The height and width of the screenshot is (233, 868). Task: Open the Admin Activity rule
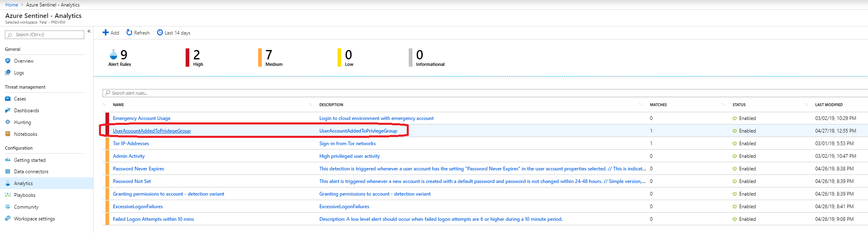[x=129, y=156]
